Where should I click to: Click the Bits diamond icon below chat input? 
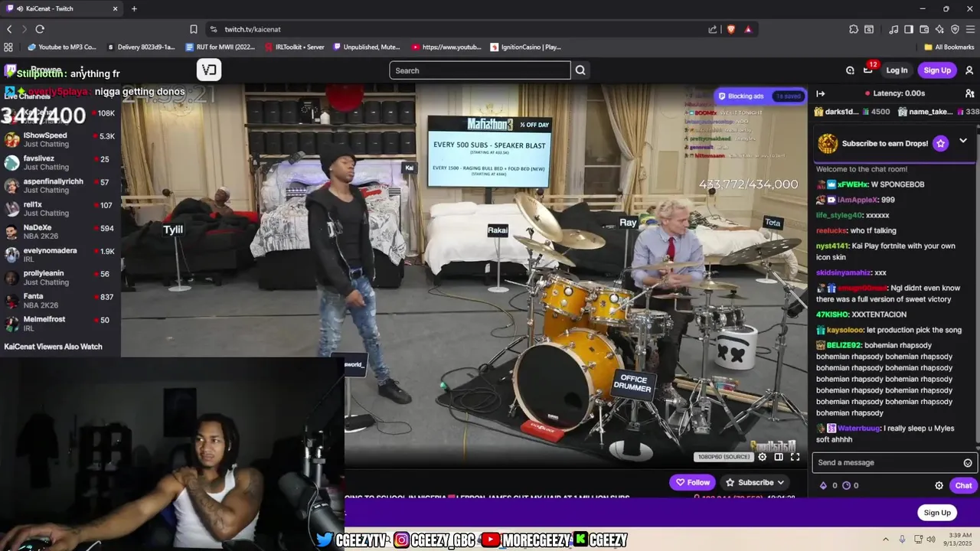click(824, 485)
